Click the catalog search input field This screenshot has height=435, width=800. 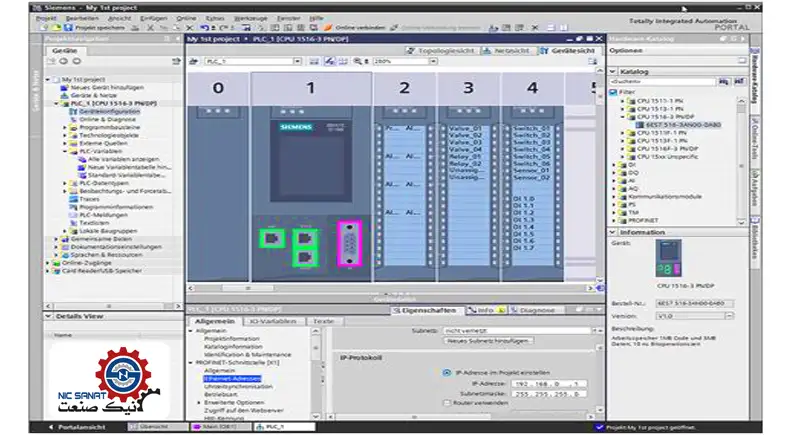[x=663, y=82]
